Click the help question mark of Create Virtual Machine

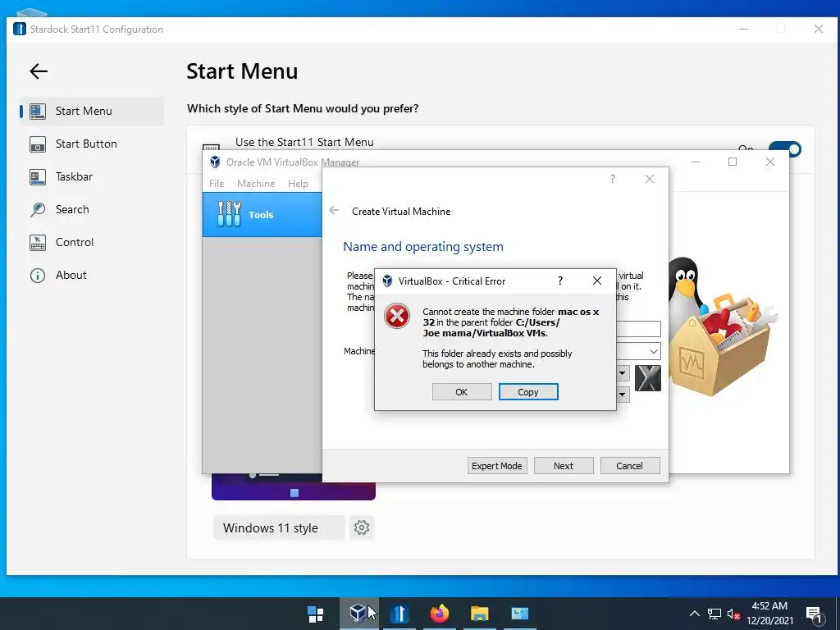point(612,179)
